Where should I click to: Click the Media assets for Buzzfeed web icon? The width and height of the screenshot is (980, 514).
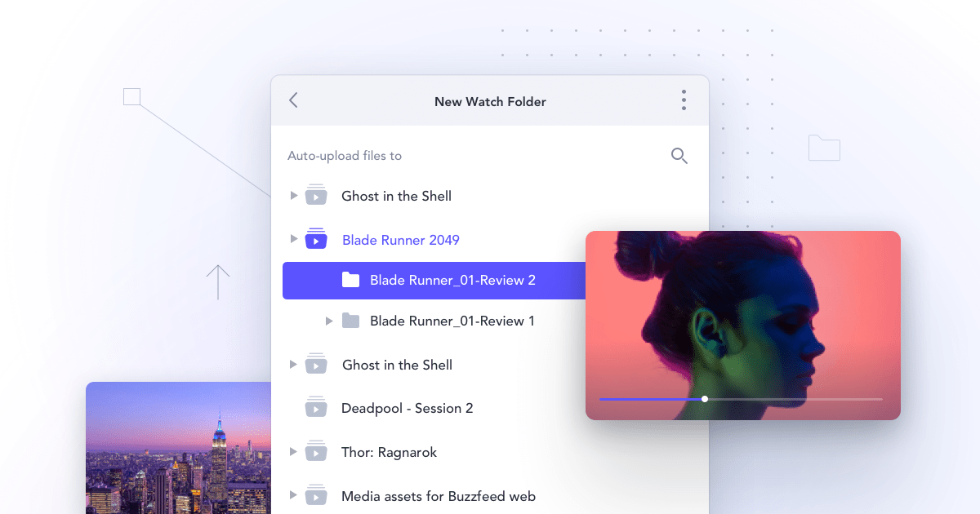pyautogui.click(x=315, y=495)
